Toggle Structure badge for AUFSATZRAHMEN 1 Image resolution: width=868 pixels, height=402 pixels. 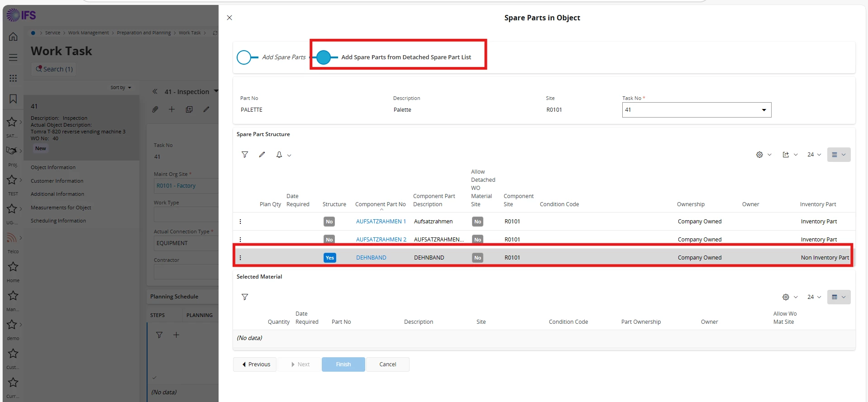[329, 222]
